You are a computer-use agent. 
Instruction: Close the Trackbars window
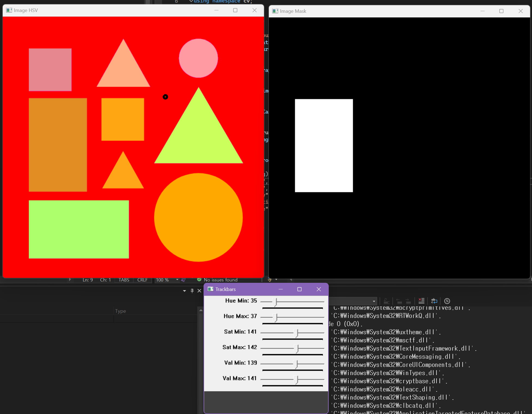coord(319,289)
